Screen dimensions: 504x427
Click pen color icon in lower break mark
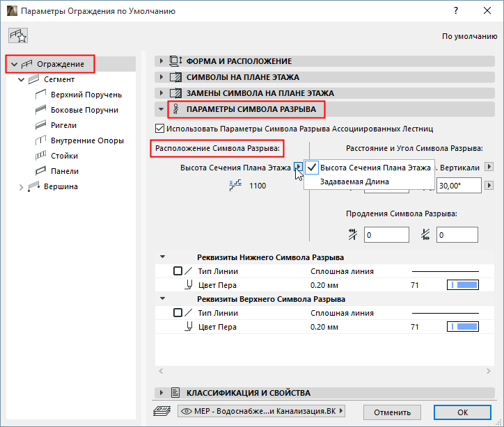[189, 284]
